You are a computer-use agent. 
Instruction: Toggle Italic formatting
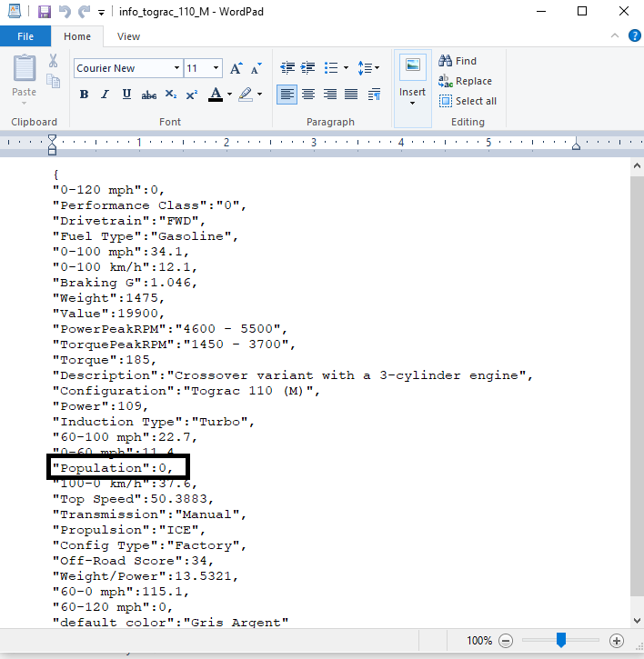click(x=106, y=95)
